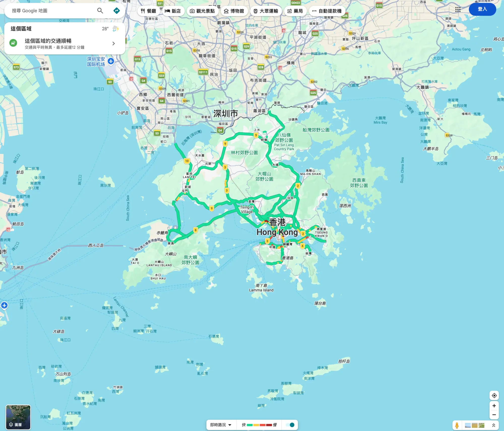Click the 寶安區 district label
Viewport: 504px width, 431px height.
tap(143, 108)
